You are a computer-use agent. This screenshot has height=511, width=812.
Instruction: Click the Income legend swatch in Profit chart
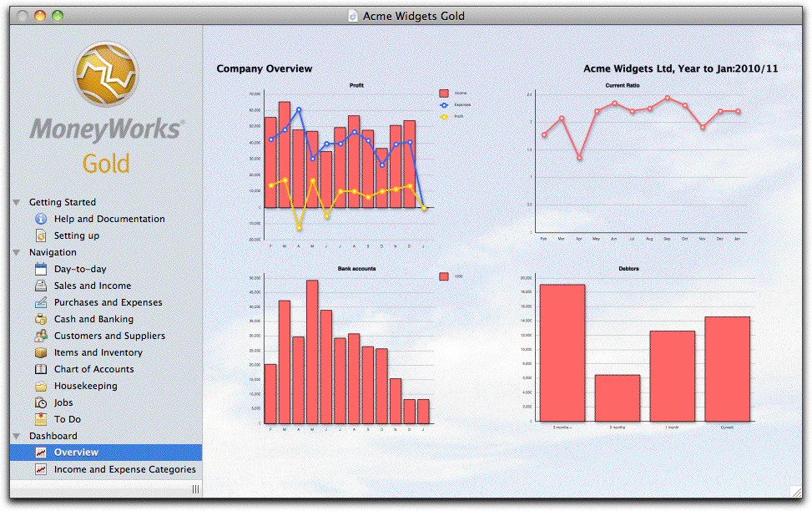pyautogui.click(x=444, y=94)
